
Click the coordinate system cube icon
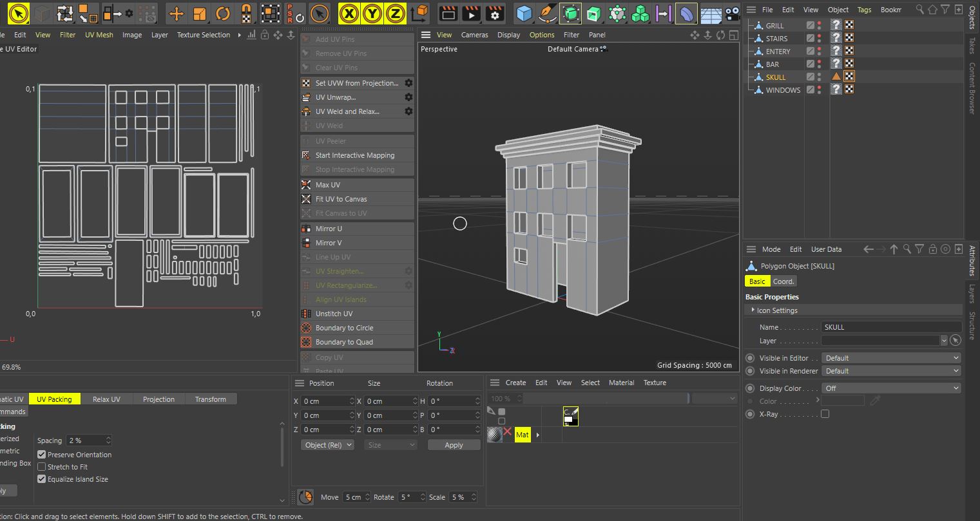pyautogui.click(x=419, y=13)
